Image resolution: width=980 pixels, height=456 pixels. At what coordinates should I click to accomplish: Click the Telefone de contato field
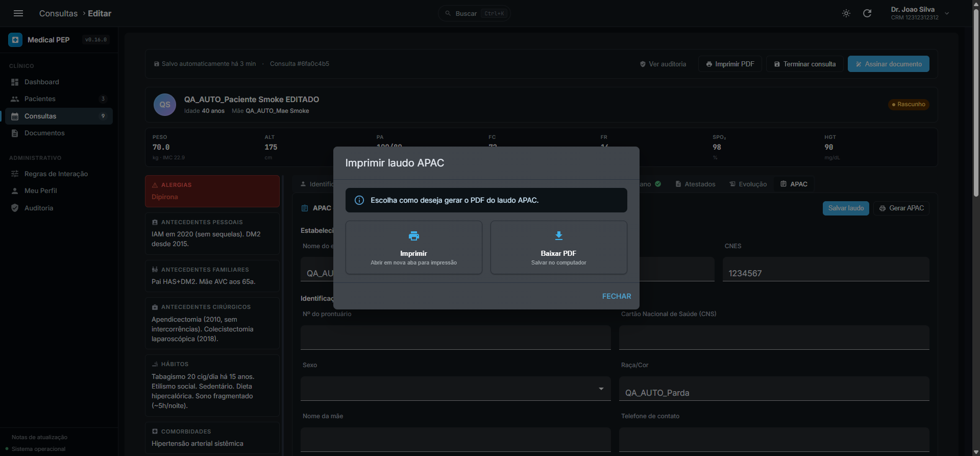(774, 440)
